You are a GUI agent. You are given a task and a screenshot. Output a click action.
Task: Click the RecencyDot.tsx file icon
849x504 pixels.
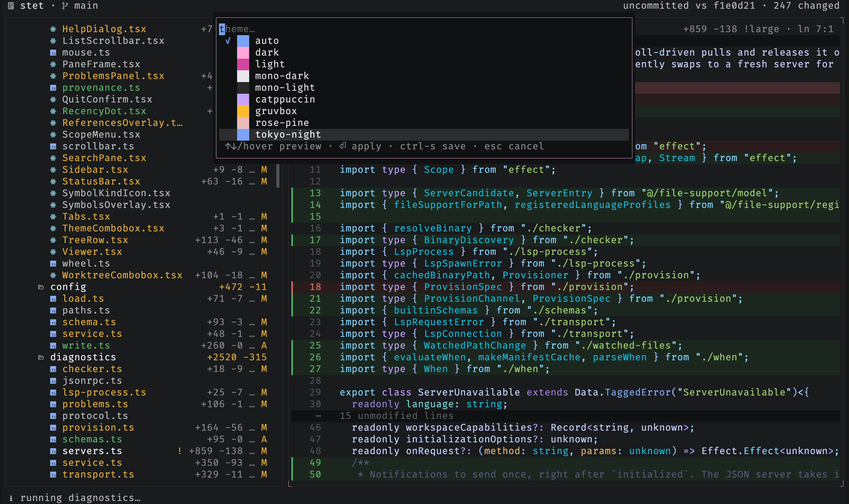pos(53,111)
